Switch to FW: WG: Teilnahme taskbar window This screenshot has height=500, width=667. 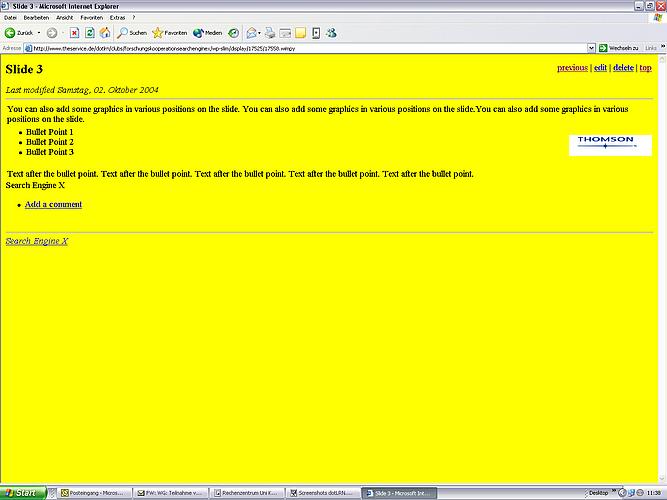[x=171, y=493]
